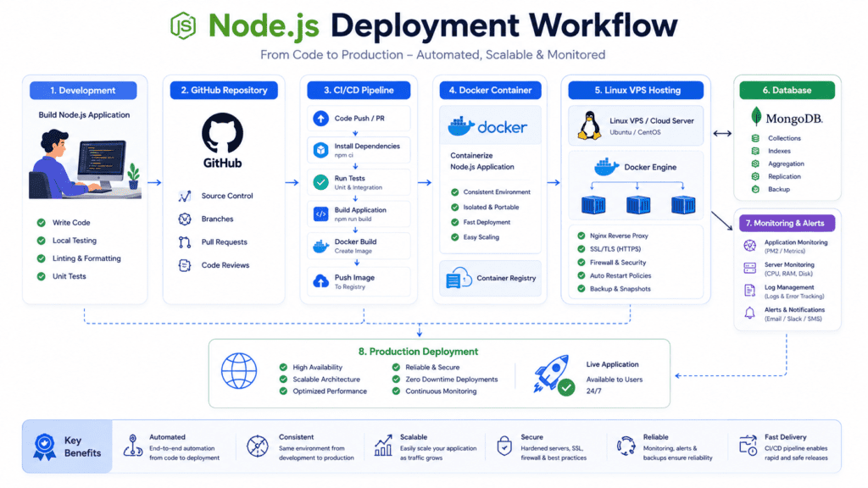Select the 2. GitHub Repository header

coord(224,90)
